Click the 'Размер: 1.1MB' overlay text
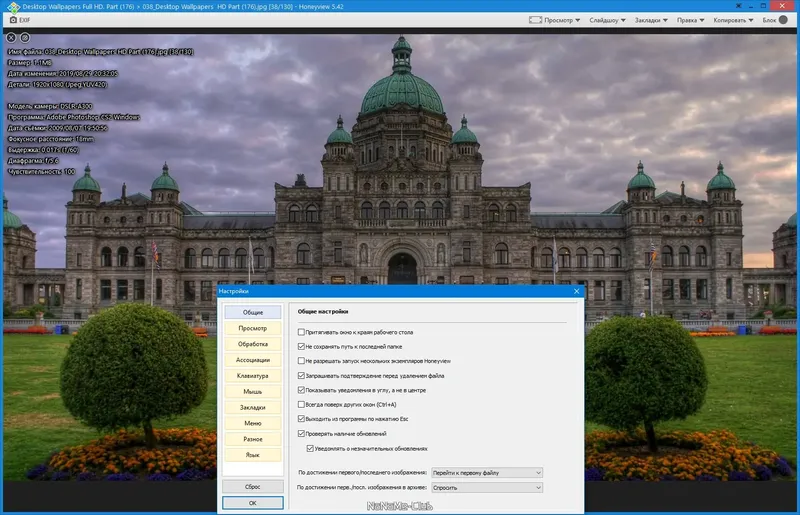 click(30, 62)
